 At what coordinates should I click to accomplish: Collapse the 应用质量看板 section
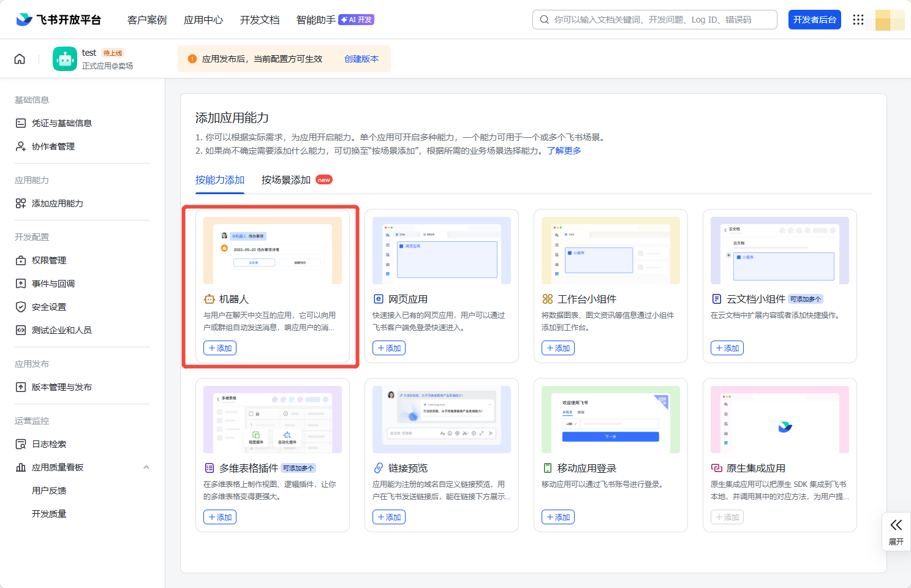pos(146,467)
